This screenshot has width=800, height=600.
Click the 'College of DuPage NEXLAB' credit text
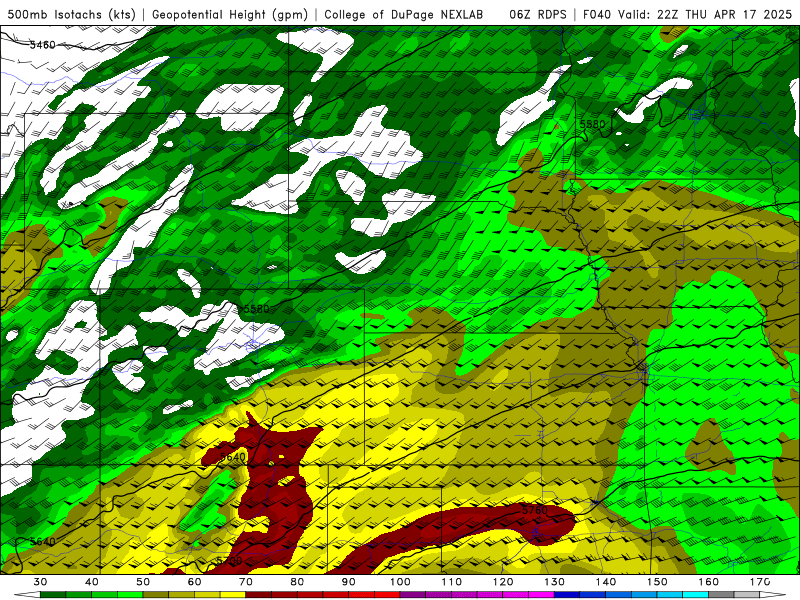[404, 14]
